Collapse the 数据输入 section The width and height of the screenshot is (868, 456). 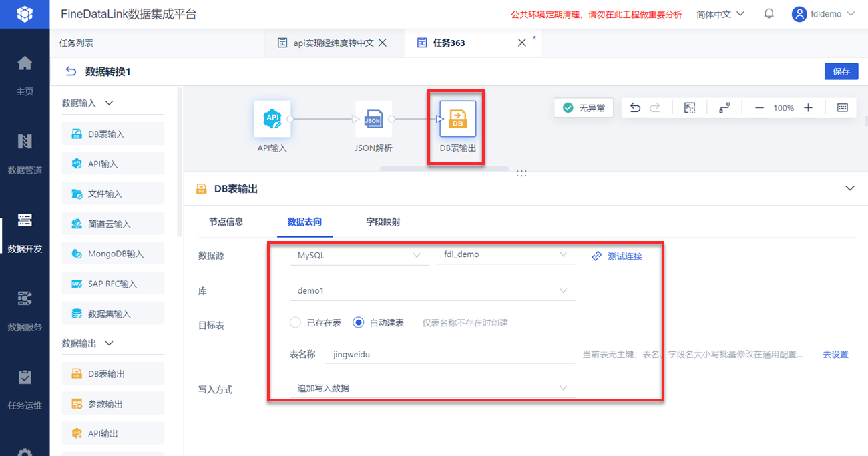(x=110, y=103)
